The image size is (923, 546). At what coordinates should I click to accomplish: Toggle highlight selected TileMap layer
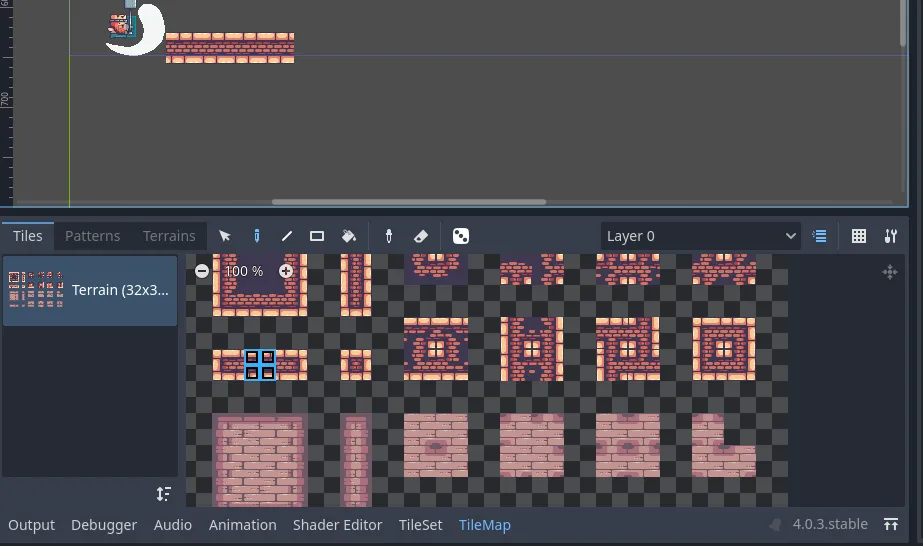[x=819, y=236]
